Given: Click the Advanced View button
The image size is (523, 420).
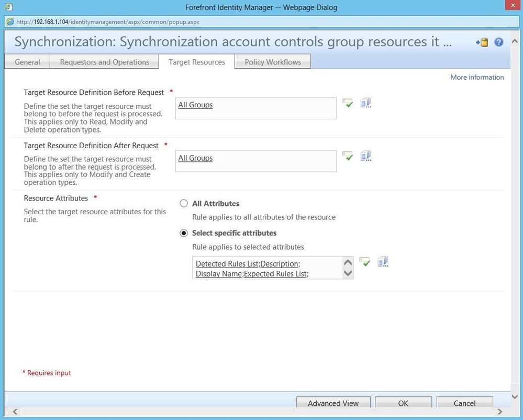Looking at the screenshot, I should [x=333, y=403].
